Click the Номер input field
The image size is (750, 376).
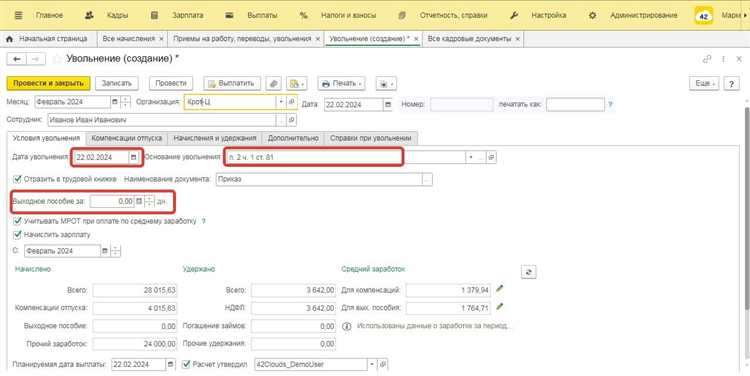coord(462,104)
